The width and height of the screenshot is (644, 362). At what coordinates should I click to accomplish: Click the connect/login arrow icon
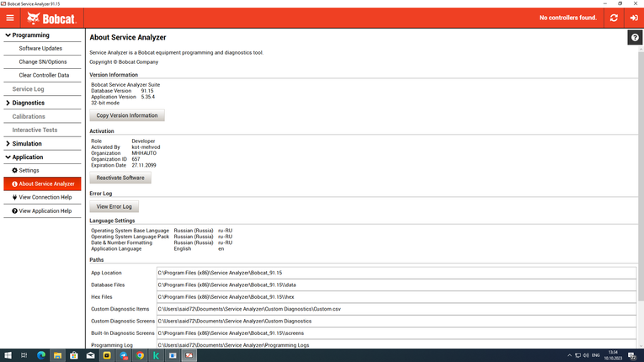point(634,18)
